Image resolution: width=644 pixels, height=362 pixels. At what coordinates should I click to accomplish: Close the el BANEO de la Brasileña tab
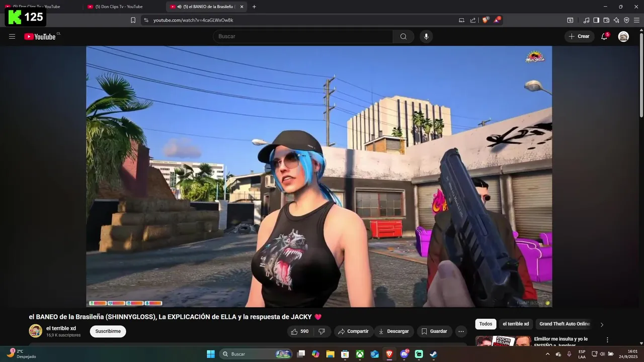point(242,7)
